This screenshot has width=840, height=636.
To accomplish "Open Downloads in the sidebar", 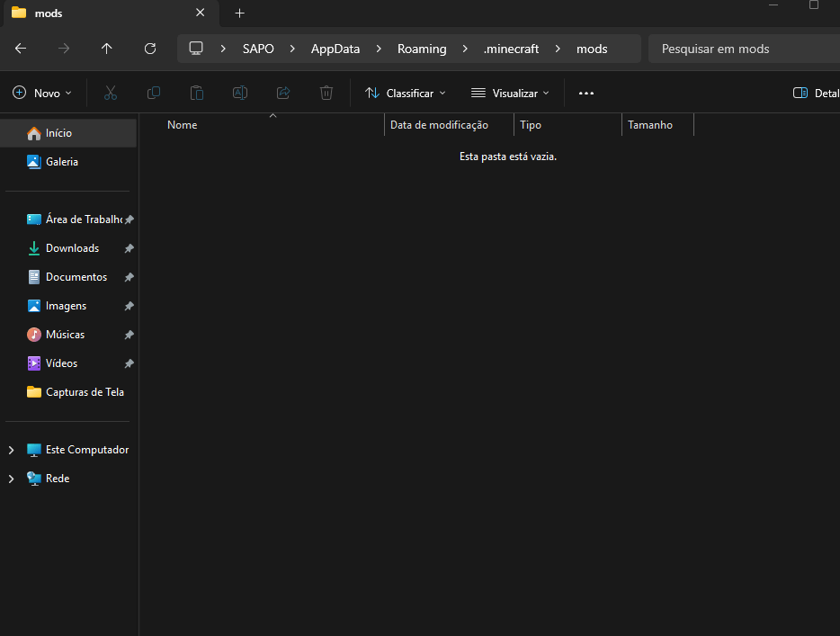I will click(x=68, y=248).
